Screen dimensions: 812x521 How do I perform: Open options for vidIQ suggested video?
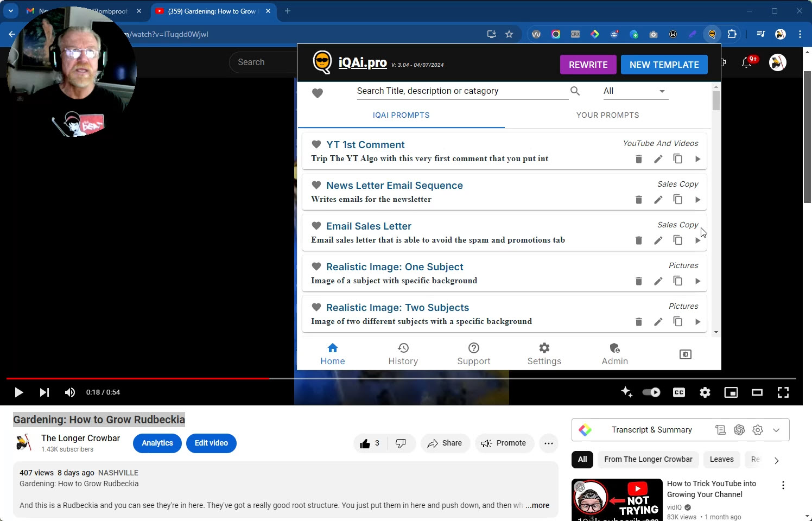pos(783,485)
